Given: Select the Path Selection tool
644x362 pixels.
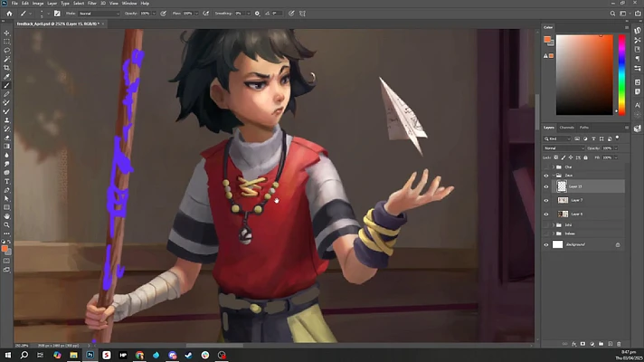Looking at the screenshot, I should (x=6, y=198).
